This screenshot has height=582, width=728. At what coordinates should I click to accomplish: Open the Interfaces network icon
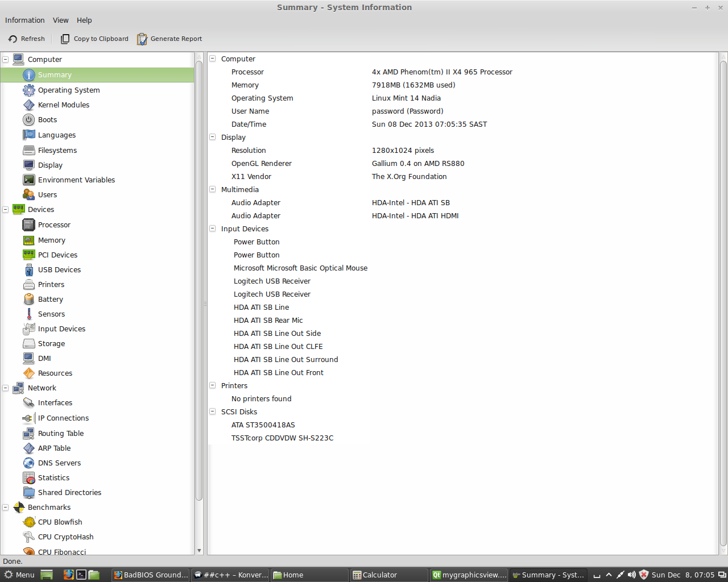tap(29, 402)
